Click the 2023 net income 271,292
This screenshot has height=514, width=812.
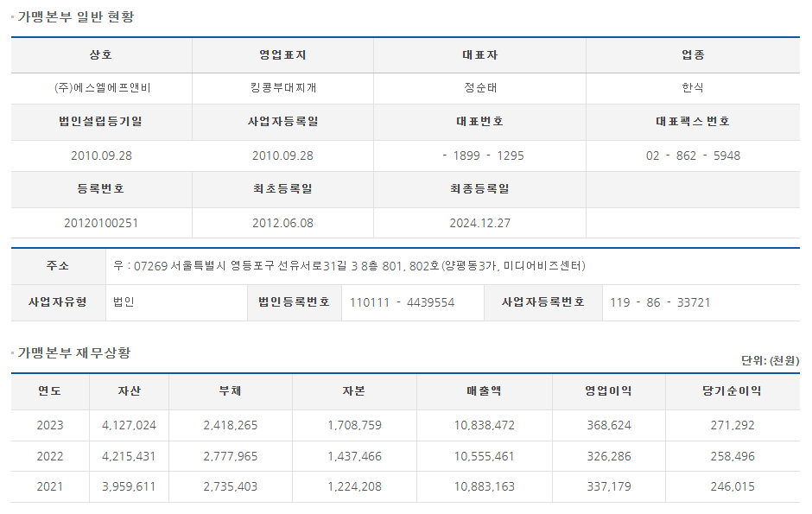tap(733, 426)
